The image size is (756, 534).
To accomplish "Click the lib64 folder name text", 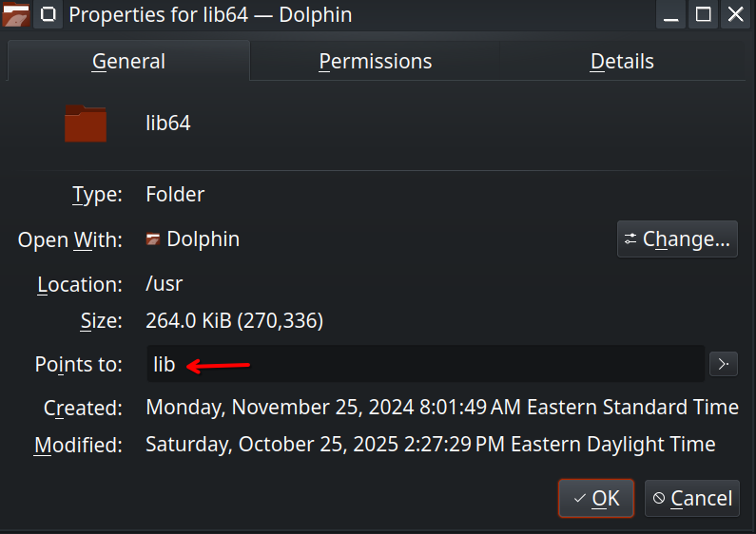I will click(168, 124).
